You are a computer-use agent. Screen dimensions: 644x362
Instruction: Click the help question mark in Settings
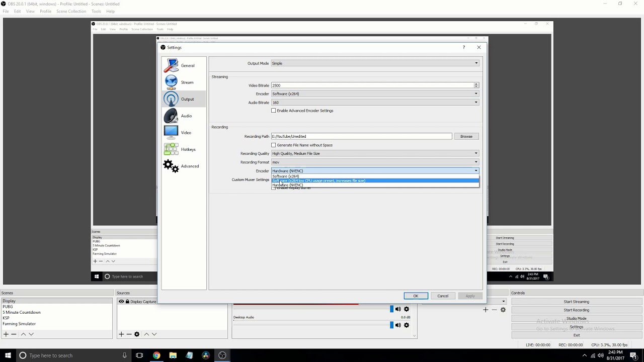(464, 47)
